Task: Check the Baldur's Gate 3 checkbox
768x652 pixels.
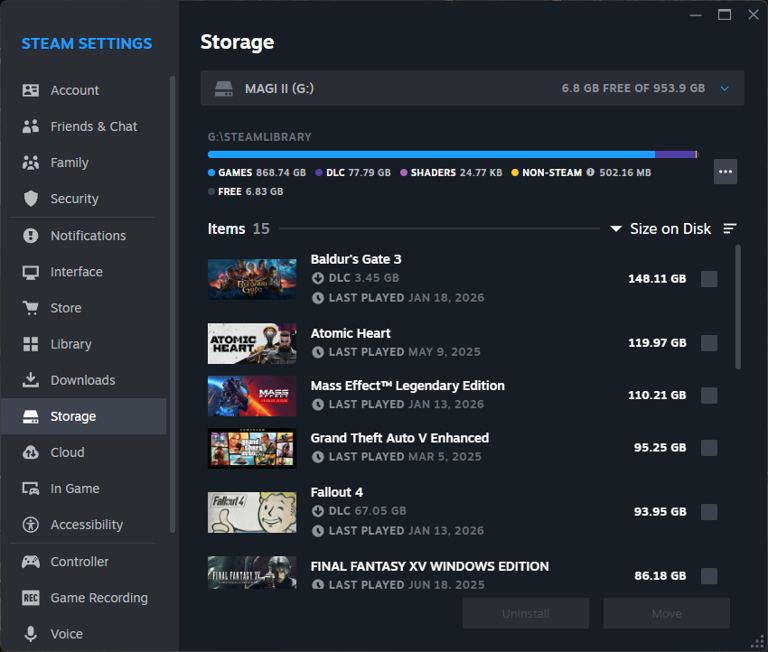Action: point(709,279)
